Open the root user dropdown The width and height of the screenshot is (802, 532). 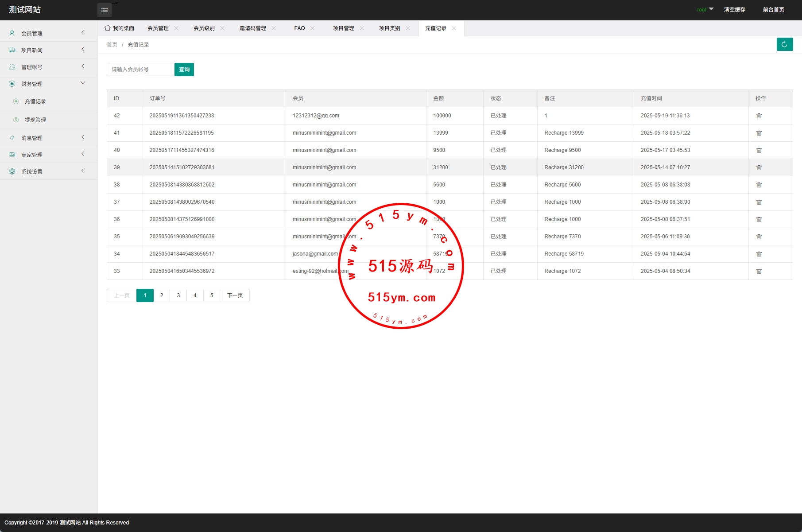pos(705,9)
